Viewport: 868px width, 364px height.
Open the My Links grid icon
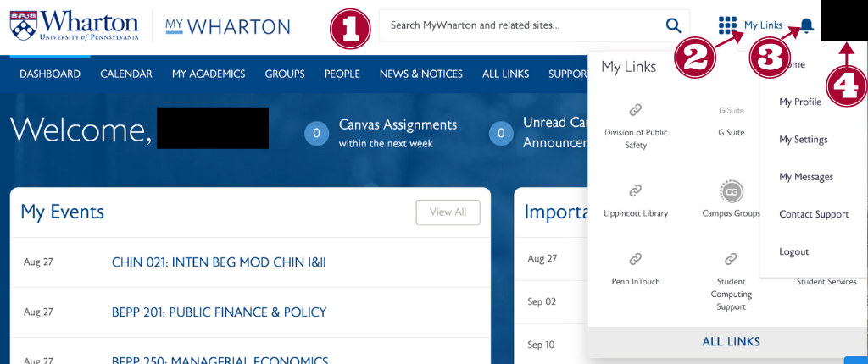[726, 25]
